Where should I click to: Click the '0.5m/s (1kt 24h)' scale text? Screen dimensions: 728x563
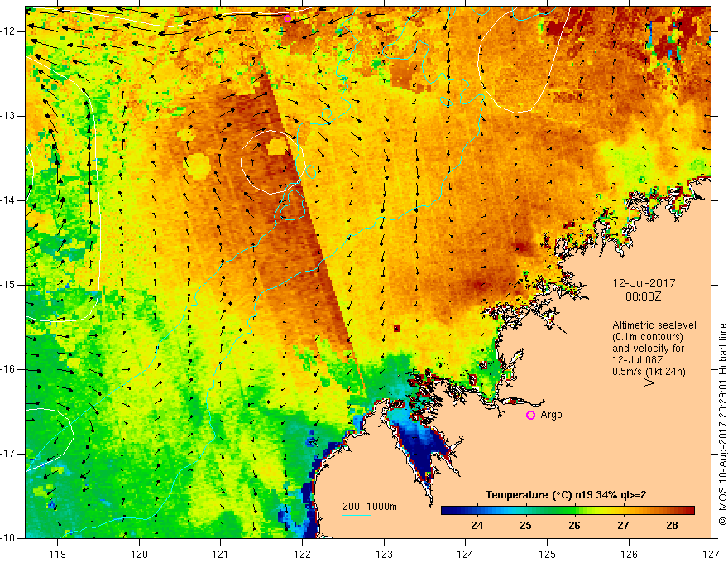tap(649, 372)
